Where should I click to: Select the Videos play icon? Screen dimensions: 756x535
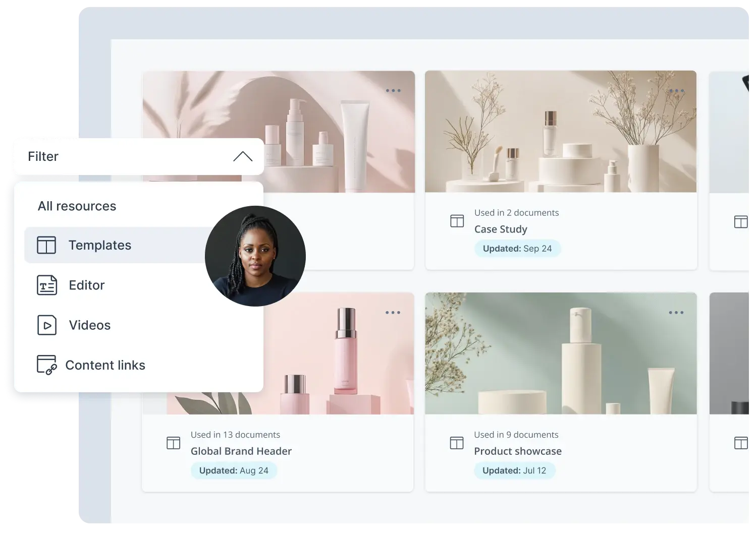tap(46, 325)
